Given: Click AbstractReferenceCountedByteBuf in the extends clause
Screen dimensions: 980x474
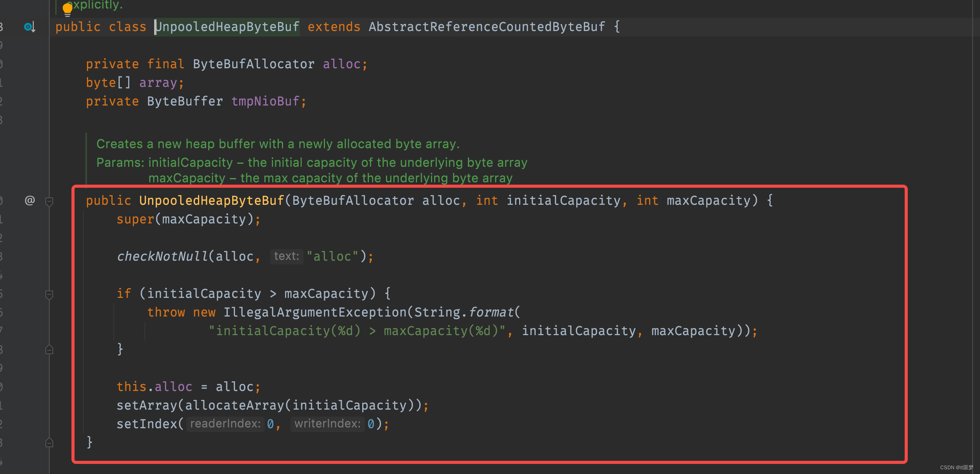Looking at the screenshot, I should click(487, 27).
